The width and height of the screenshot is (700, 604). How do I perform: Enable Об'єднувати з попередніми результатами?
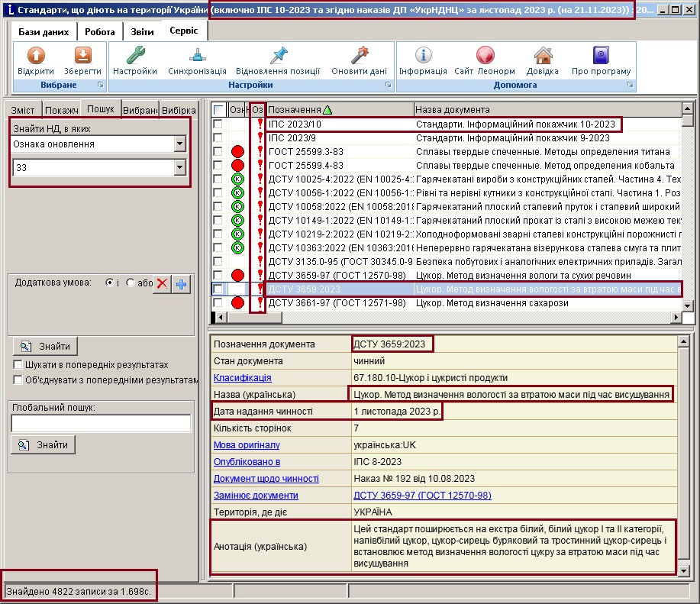point(18,380)
